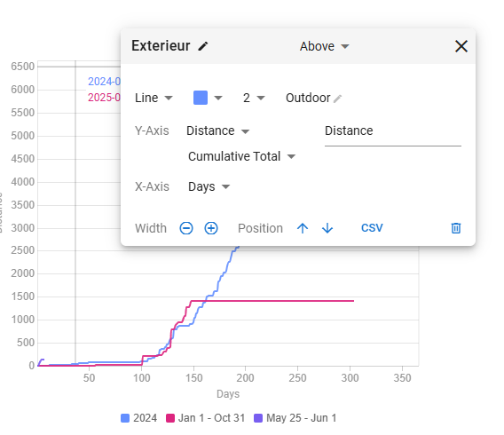
Task: Move position up with arrow icon
Action: 303,228
